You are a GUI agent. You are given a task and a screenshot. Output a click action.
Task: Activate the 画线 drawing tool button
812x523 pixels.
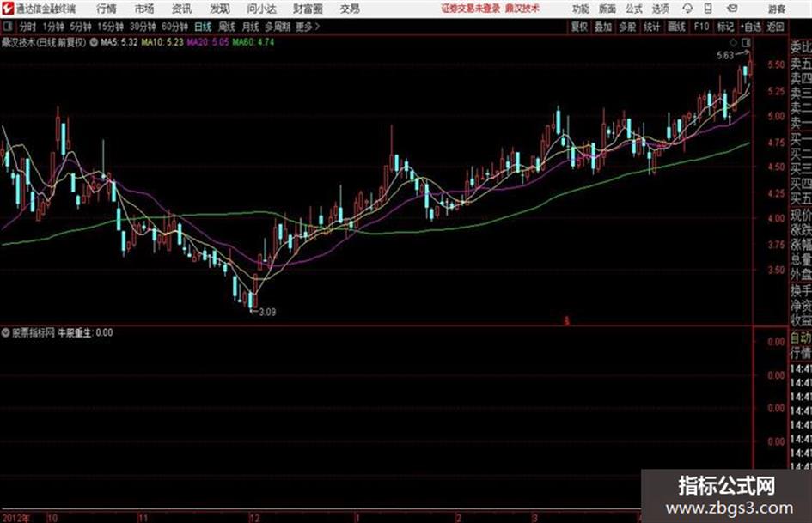point(676,27)
